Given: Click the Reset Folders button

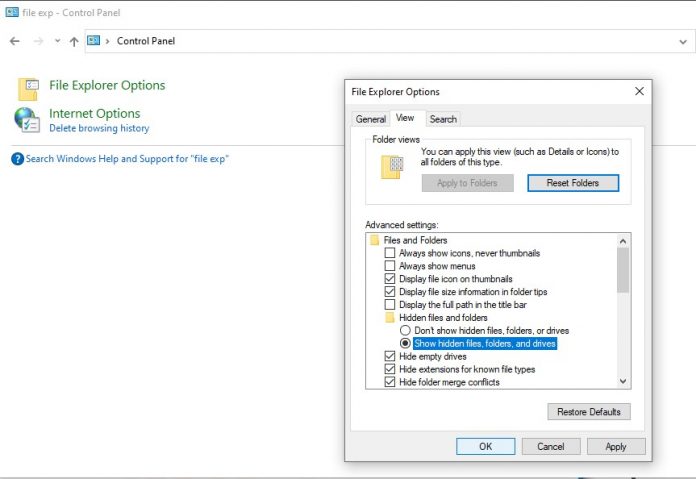Looking at the screenshot, I should point(573,183).
